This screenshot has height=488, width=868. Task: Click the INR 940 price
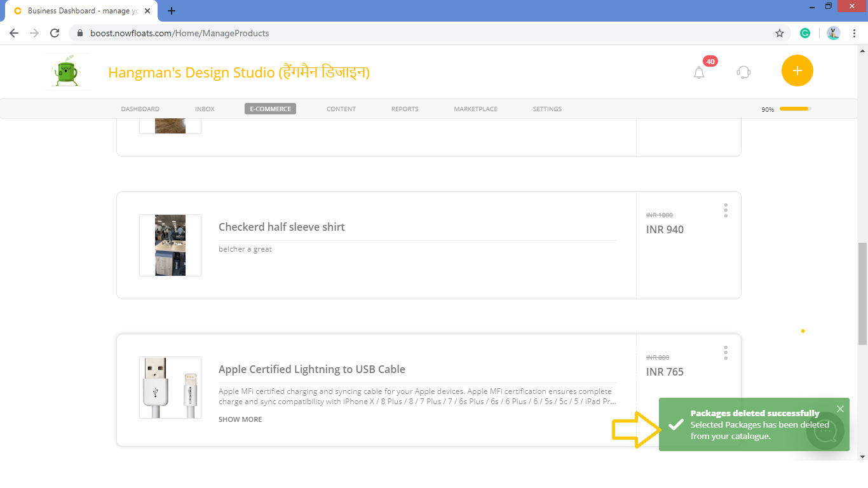point(665,229)
